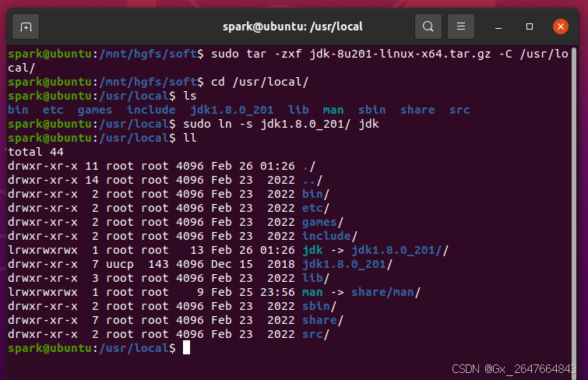Click the '../' entry in the listing
This screenshot has width=588, height=380.
pos(312,180)
